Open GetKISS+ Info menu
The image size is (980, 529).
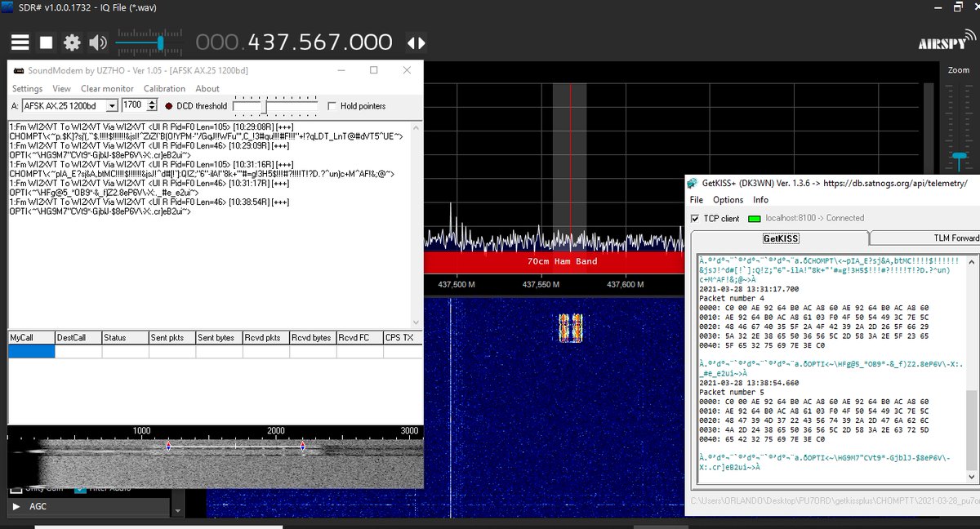click(x=760, y=199)
